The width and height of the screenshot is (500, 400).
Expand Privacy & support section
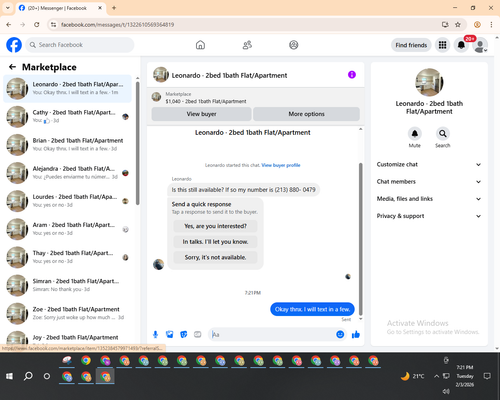pyautogui.click(x=429, y=216)
